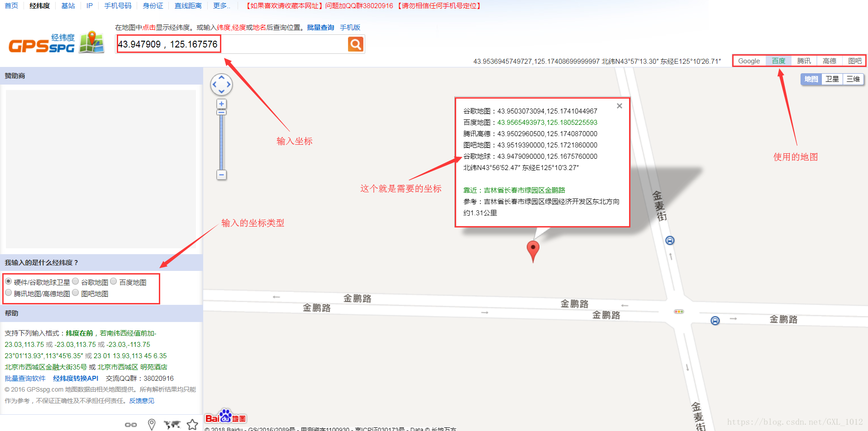Click the 批量查询 link

coord(320,28)
